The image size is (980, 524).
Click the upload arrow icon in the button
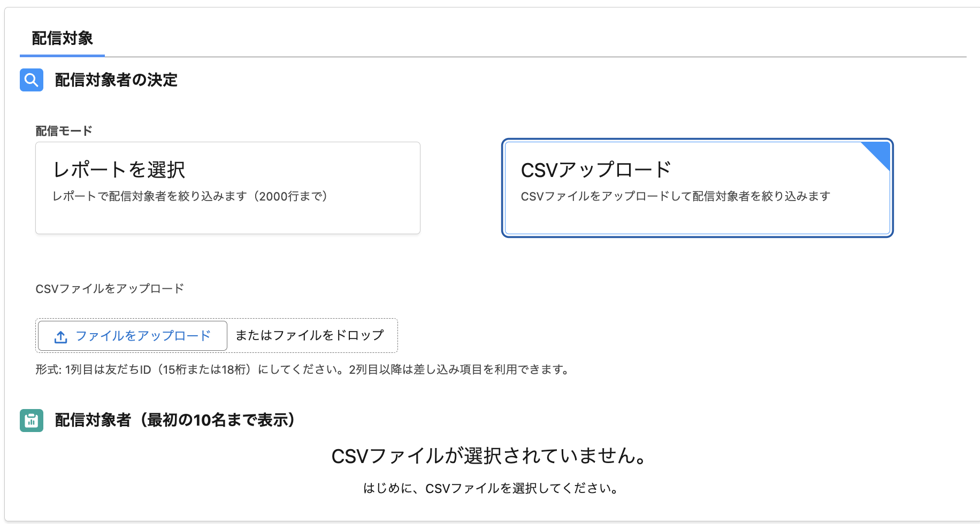click(61, 337)
